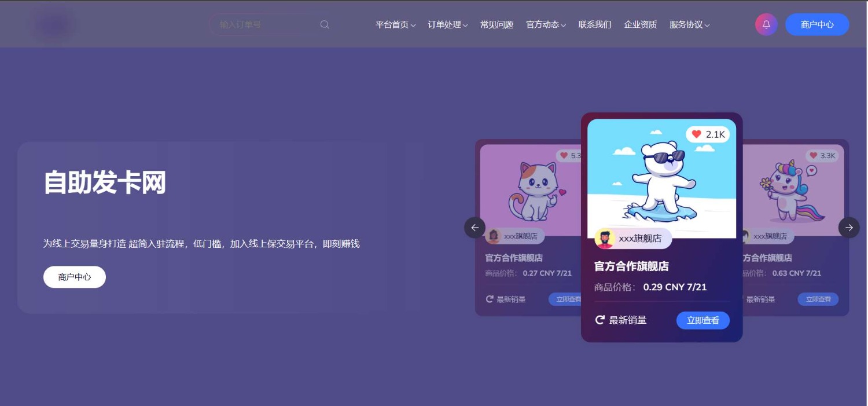Click the search magnifier icon
This screenshot has width=868, height=406.
tap(325, 24)
